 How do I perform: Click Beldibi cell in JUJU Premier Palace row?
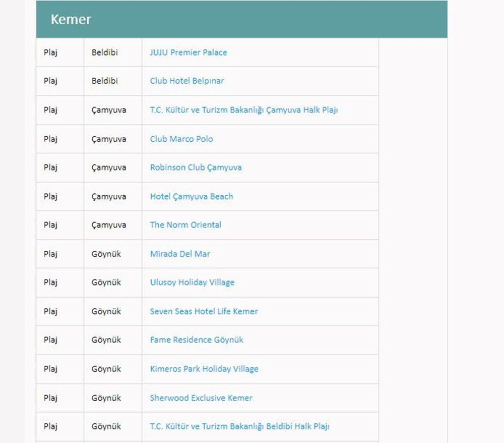[104, 52]
